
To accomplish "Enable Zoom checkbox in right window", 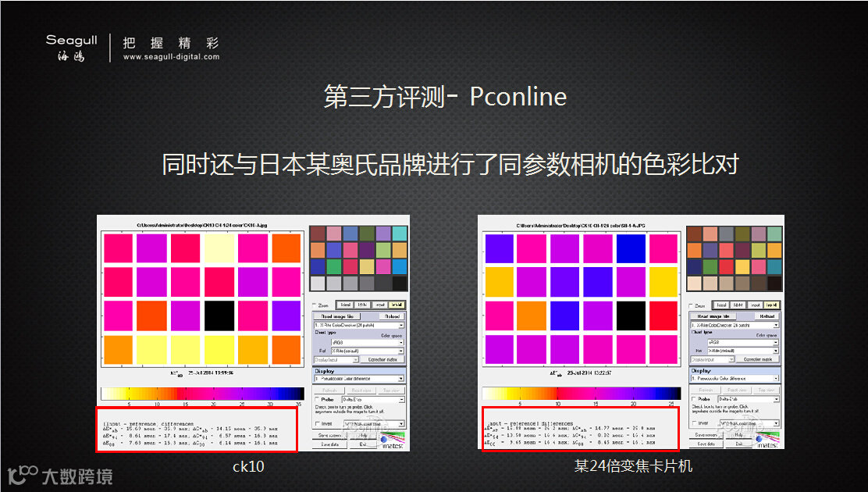I will [x=691, y=306].
